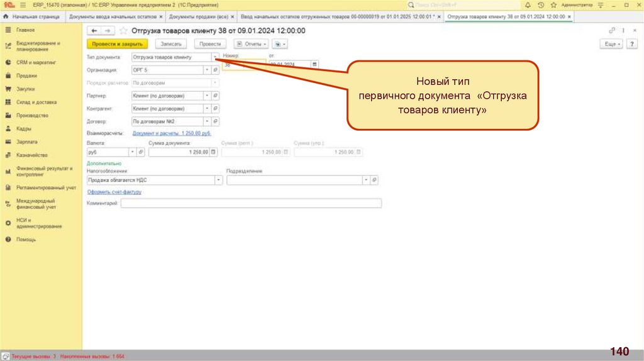Open the Партнер record via its open icon
The image size is (644, 361).
coord(215,96)
